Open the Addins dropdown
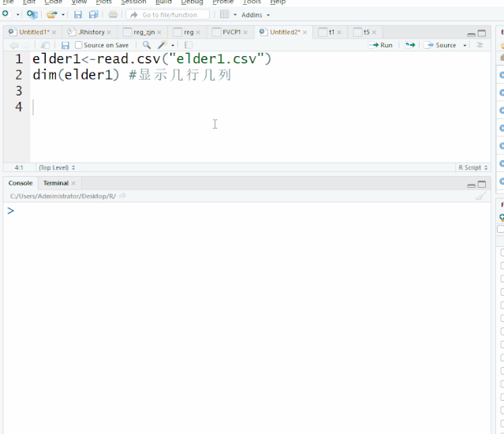The height and width of the screenshot is (434, 504). (255, 15)
